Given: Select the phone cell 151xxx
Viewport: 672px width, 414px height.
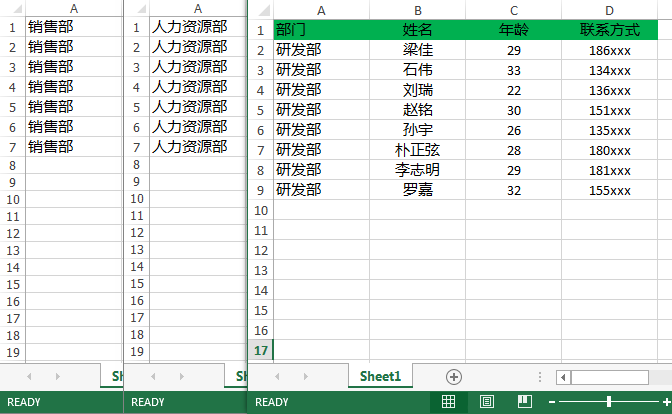Looking at the screenshot, I should coord(609,110).
